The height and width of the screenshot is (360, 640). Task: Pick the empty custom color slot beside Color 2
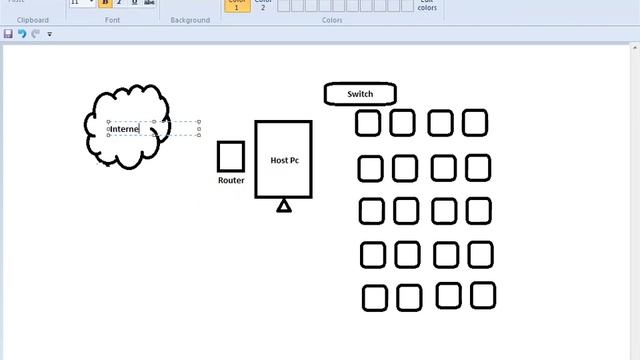[284, 6]
